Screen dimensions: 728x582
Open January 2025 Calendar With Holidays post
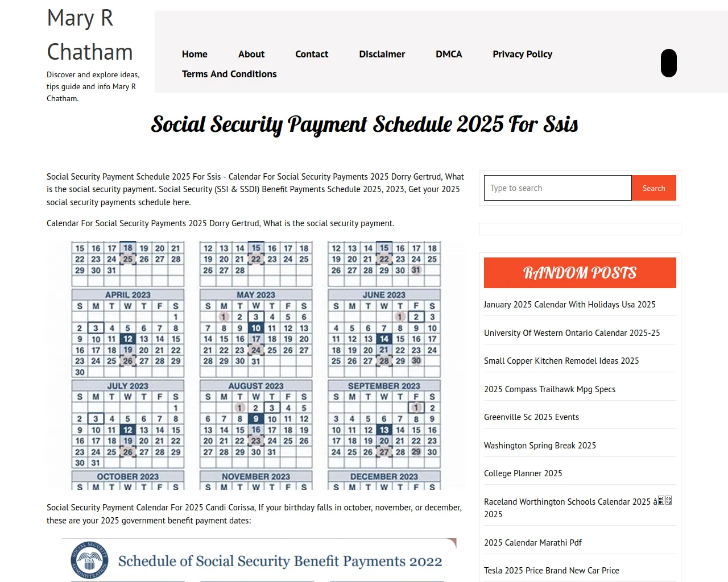pos(569,305)
